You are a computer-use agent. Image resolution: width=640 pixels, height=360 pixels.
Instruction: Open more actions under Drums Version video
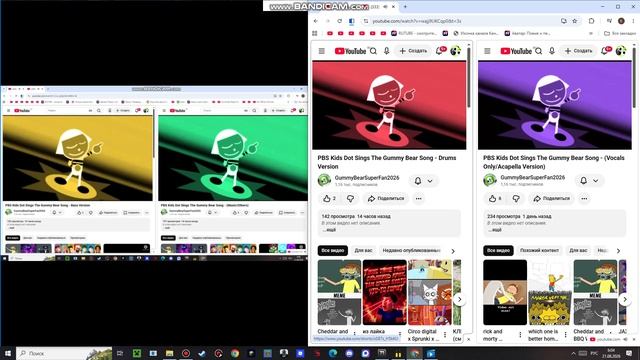point(419,198)
